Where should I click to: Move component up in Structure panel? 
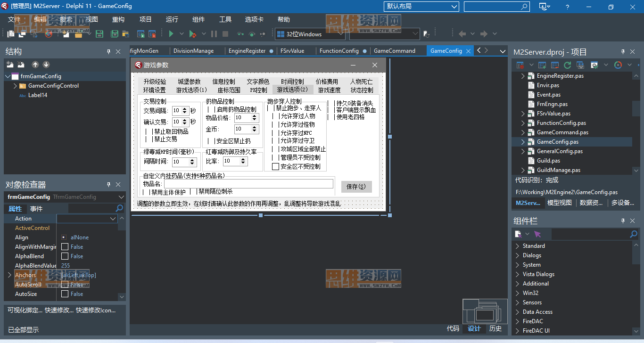[x=35, y=65]
